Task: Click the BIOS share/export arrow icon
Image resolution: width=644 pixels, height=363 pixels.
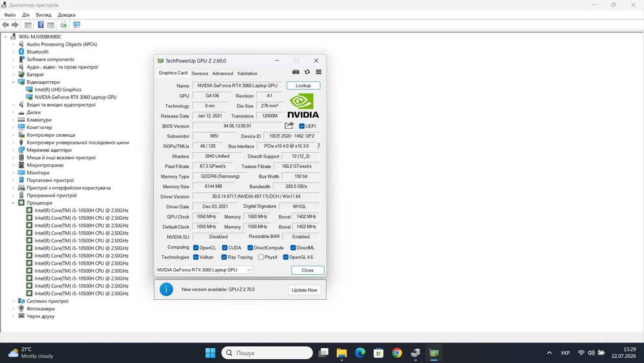Action: click(289, 125)
